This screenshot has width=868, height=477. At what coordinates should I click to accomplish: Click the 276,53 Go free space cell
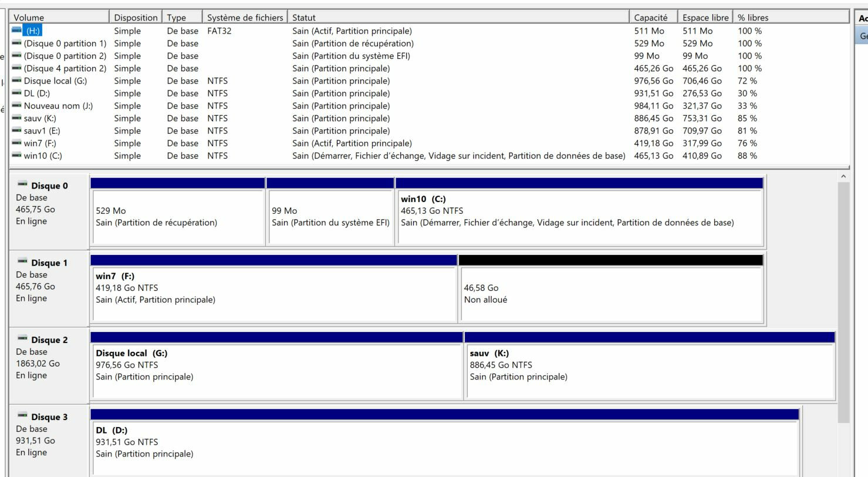click(x=702, y=93)
